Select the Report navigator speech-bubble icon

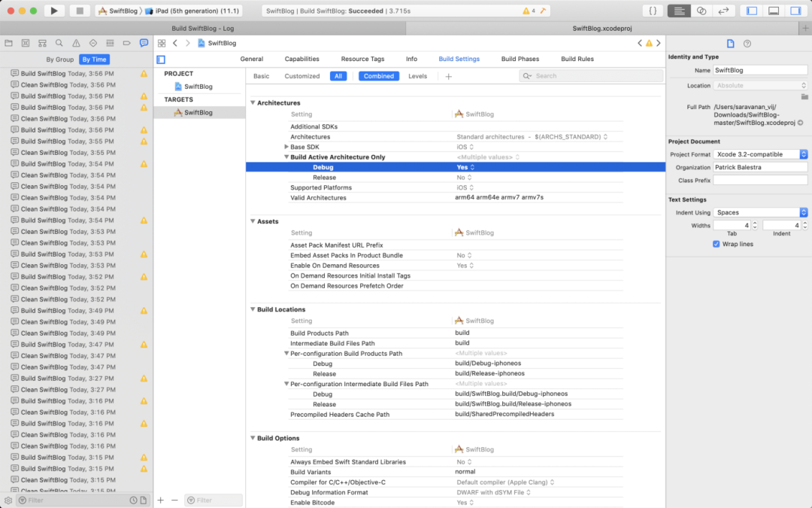click(144, 43)
